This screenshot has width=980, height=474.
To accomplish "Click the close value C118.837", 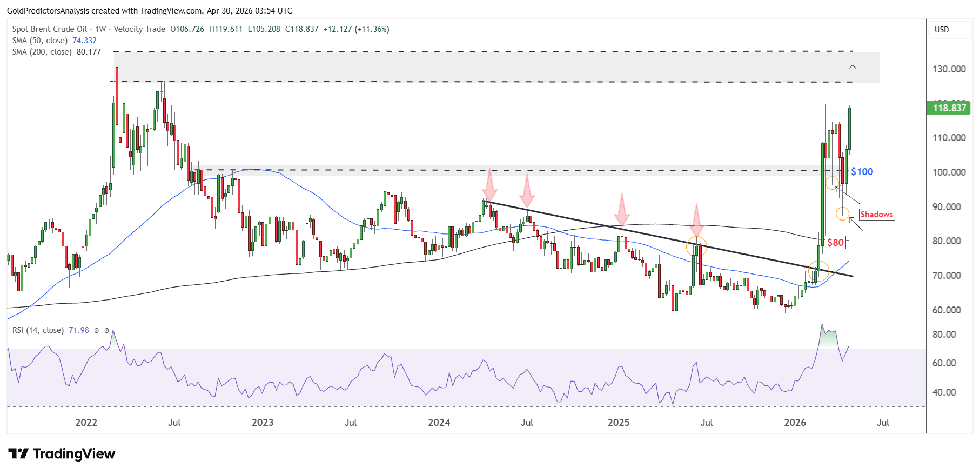I will [302, 29].
